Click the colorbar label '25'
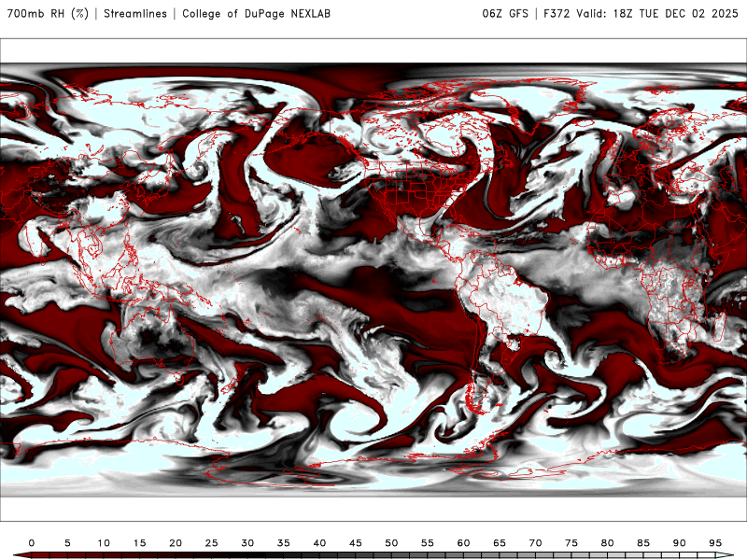The height and width of the screenshot is (560, 747). tap(212, 543)
